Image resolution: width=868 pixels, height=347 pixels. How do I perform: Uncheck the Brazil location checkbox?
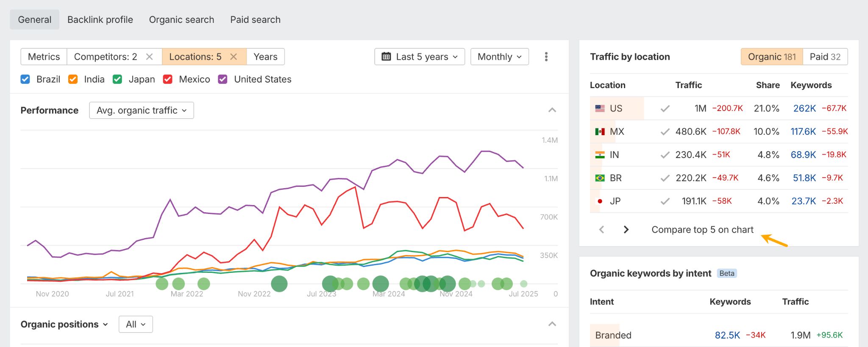(x=25, y=79)
